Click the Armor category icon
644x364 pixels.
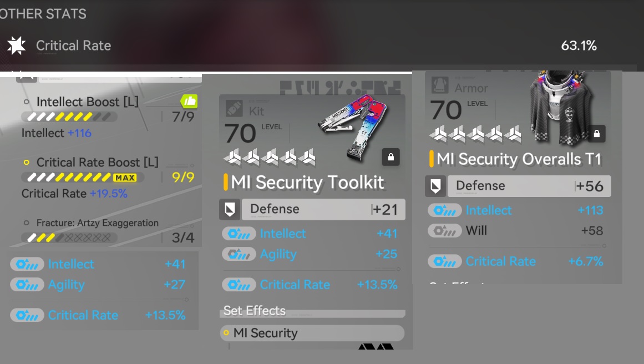click(439, 85)
